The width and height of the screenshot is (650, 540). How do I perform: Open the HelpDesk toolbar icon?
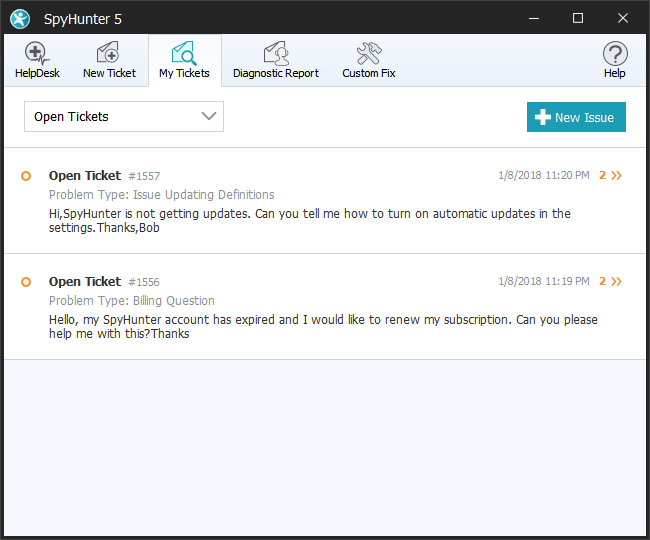point(37,54)
